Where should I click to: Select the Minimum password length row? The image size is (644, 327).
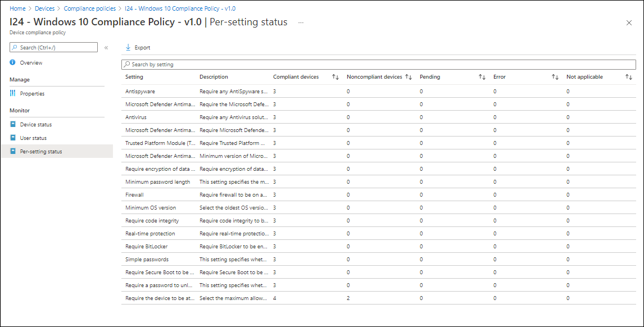[379, 181]
